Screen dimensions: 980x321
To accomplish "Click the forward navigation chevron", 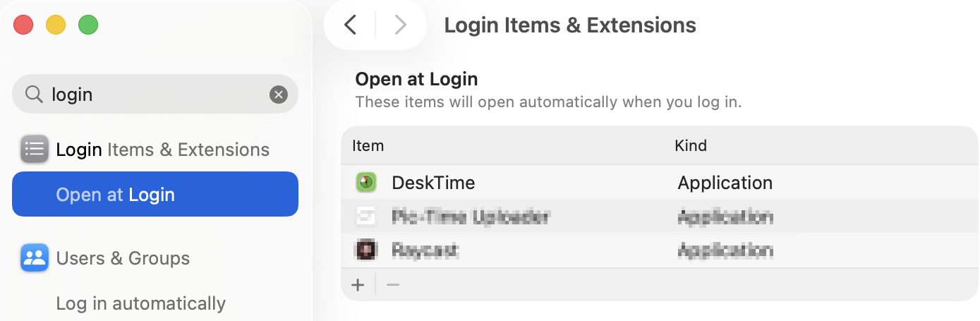I will point(401,25).
